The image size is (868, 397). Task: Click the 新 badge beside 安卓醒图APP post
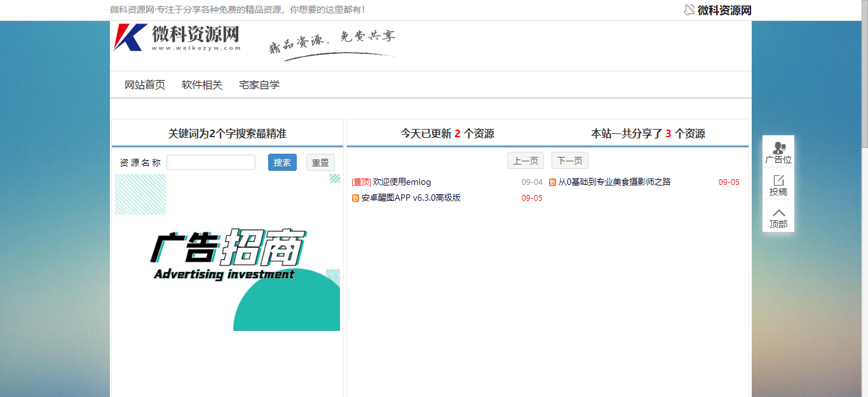[354, 198]
